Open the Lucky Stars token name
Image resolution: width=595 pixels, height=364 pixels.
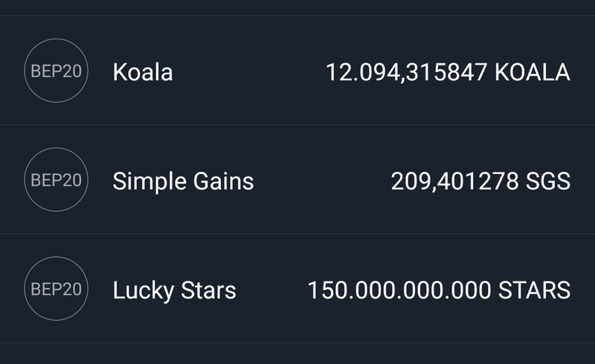(x=174, y=290)
